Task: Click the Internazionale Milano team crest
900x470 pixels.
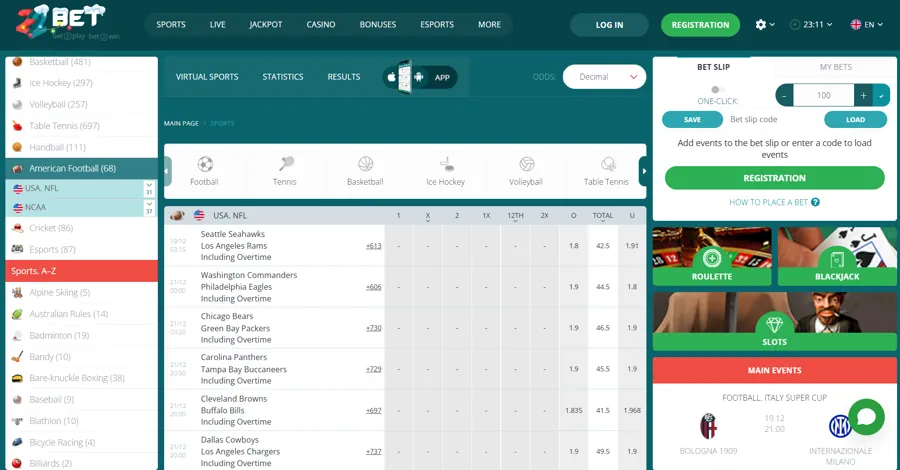Action: pyautogui.click(x=840, y=426)
